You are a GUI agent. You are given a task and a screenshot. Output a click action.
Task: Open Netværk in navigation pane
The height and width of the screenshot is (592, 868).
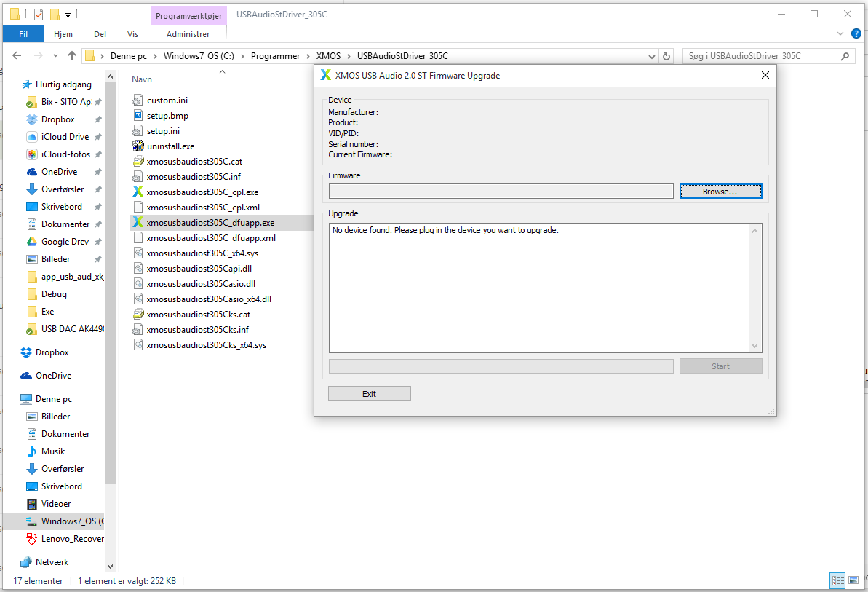tap(52, 562)
